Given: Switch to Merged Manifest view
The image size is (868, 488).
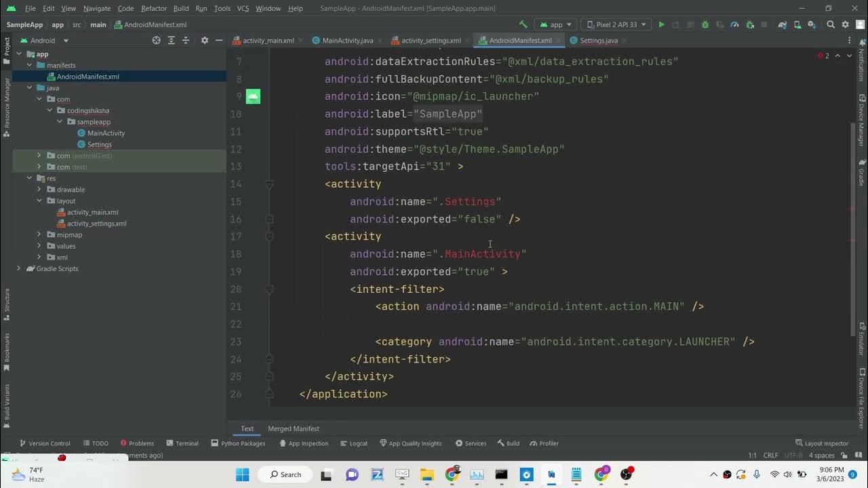Looking at the screenshot, I should click(293, 428).
